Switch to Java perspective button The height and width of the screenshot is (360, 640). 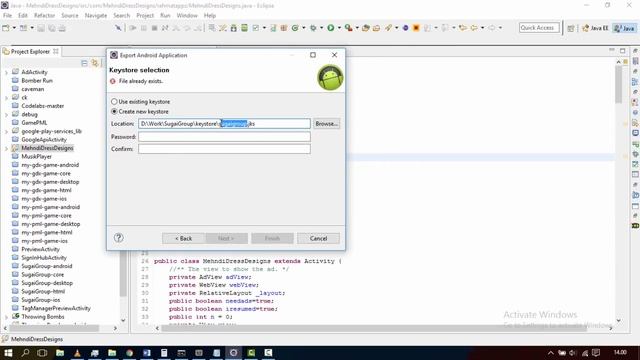pos(625,28)
